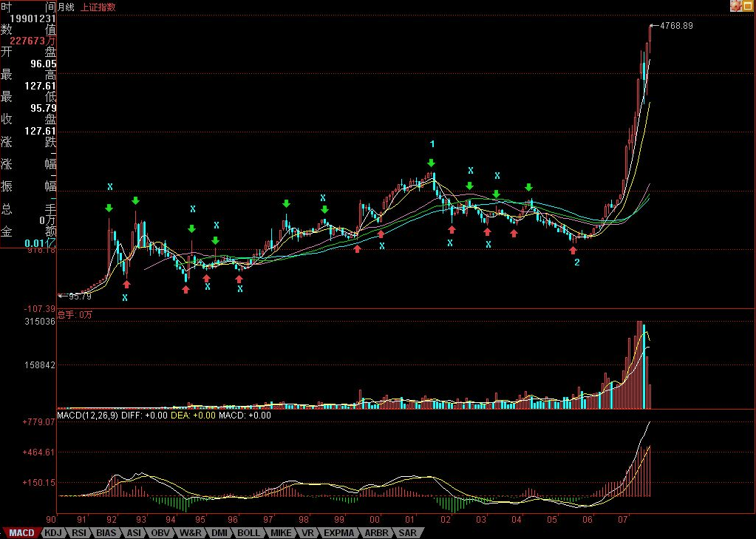756x539 pixels.
Task: Click the 4768.89 high price marker
Action: pyautogui.click(x=676, y=25)
